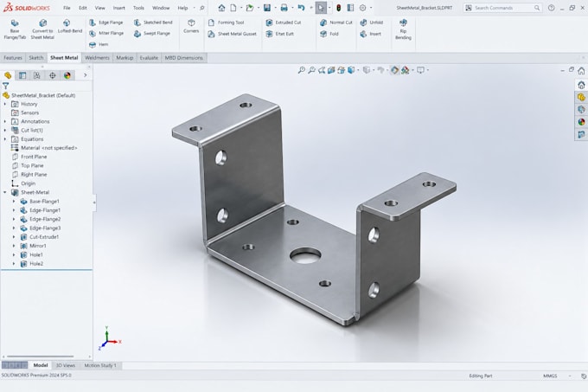The image size is (588, 392).
Task: Open the DimXpertManager panel tab
Action: coord(52,75)
